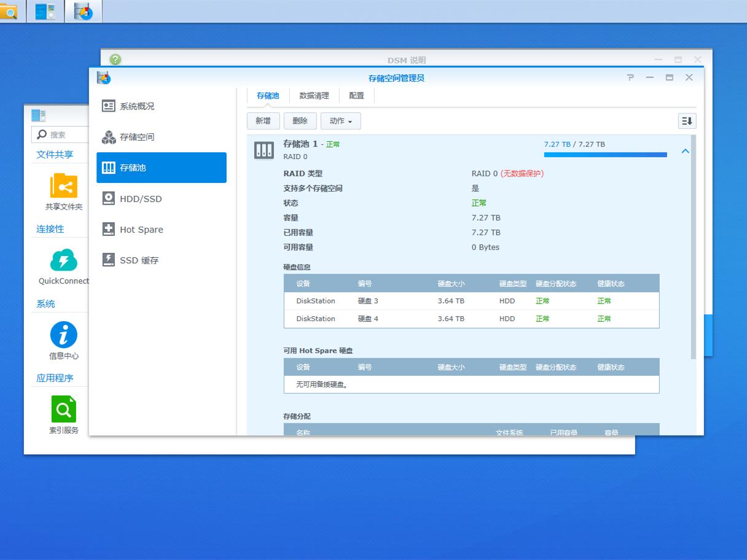The height and width of the screenshot is (560, 747).
Task: Click the green DSM help icon
Action: point(115,60)
